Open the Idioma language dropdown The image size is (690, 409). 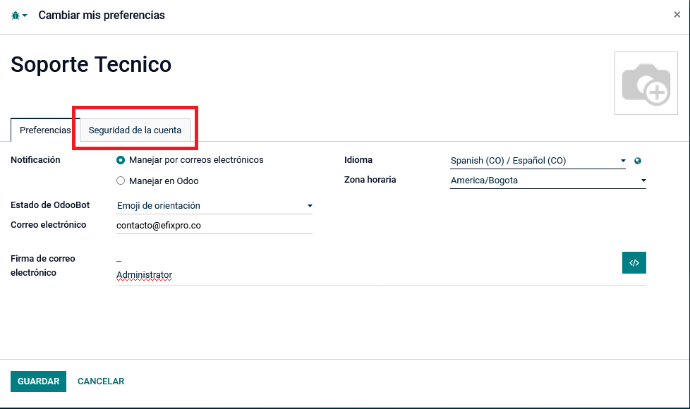coord(538,160)
